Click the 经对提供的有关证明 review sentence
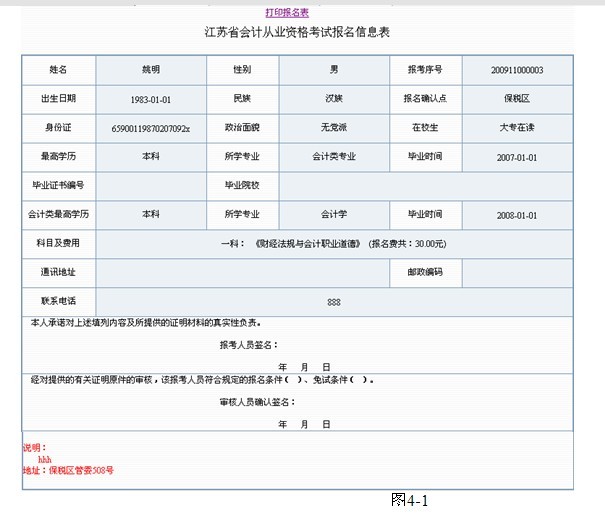The width and height of the screenshot is (605, 514). point(202,380)
